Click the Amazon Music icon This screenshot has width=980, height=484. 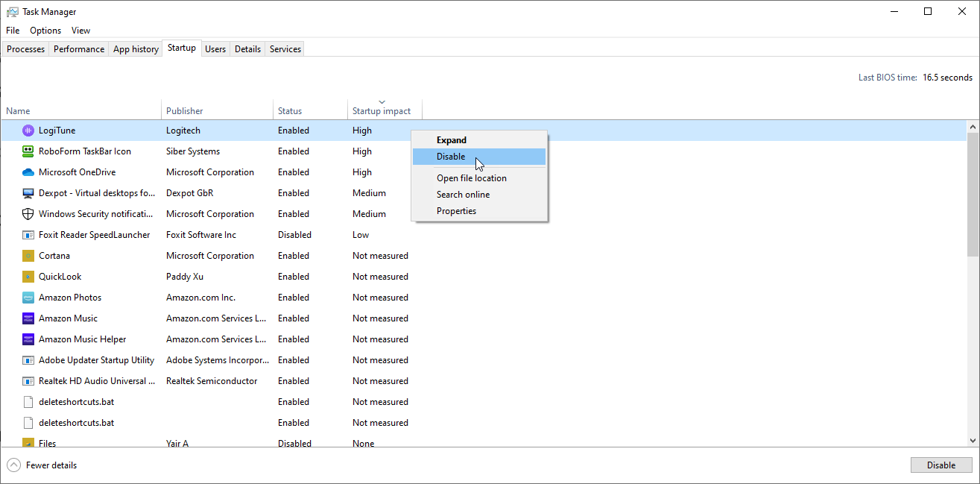(x=28, y=318)
